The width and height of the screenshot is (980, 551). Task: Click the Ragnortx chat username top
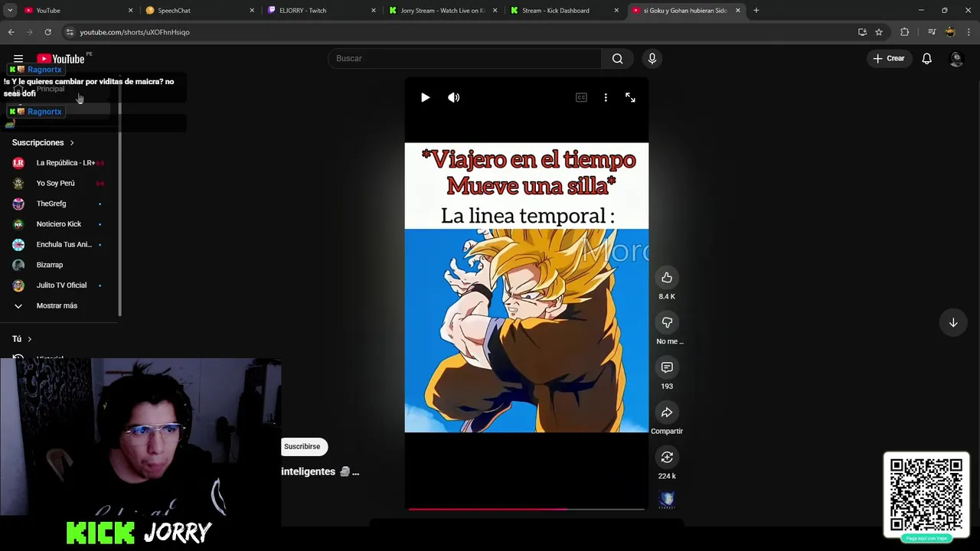(44, 70)
